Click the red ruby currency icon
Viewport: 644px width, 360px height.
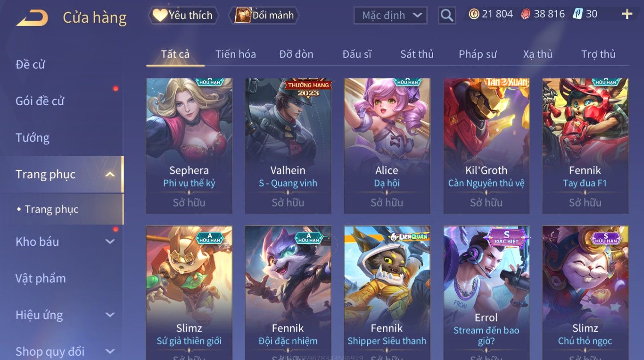coord(526,14)
